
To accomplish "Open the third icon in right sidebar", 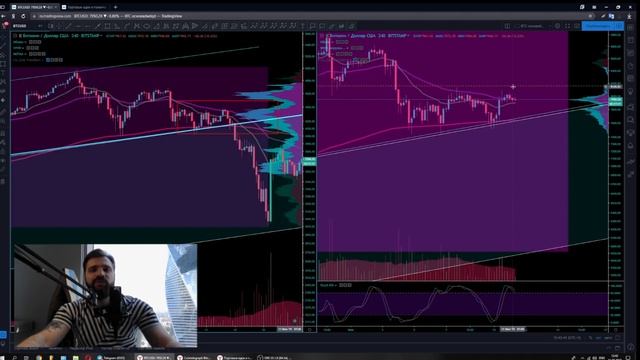I will [x=631, y=53].
